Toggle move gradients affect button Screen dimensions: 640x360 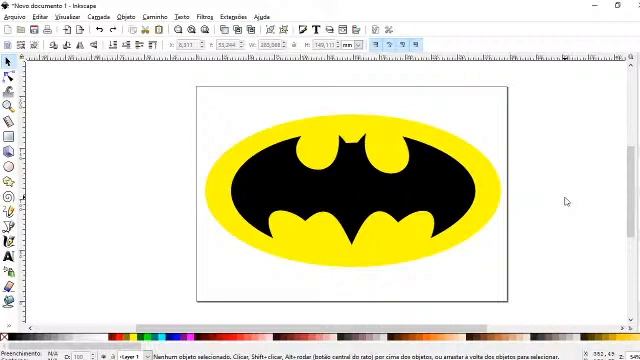pyautogui.click(x=402, y=44)
